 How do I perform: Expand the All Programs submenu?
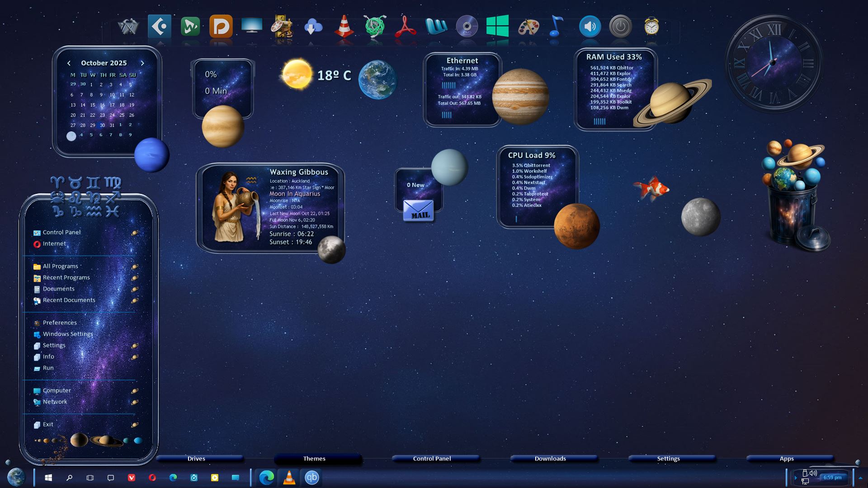coord(135,267)
